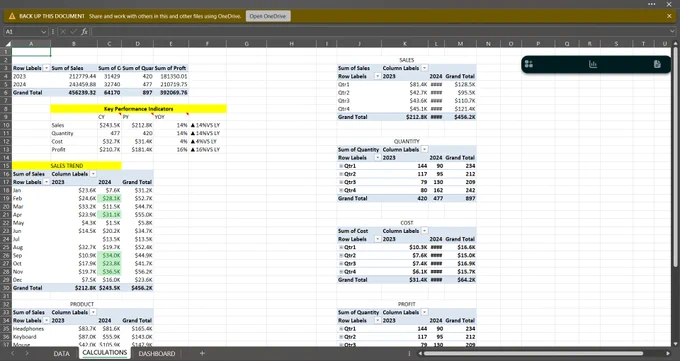Image resolution: width=680 pixels, height=361 pixels.
Task: Open the Name Box dropdown arrow
Action: coord(43,32)
